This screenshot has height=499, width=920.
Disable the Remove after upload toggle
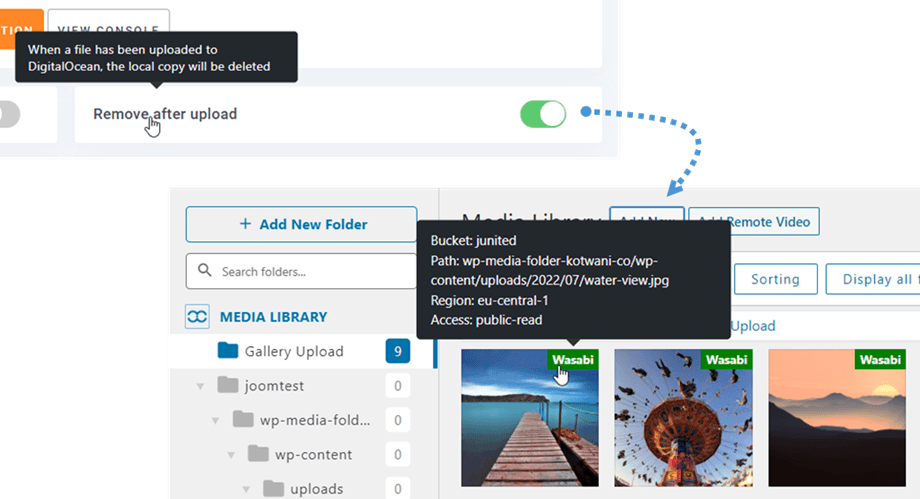[543, 114]
